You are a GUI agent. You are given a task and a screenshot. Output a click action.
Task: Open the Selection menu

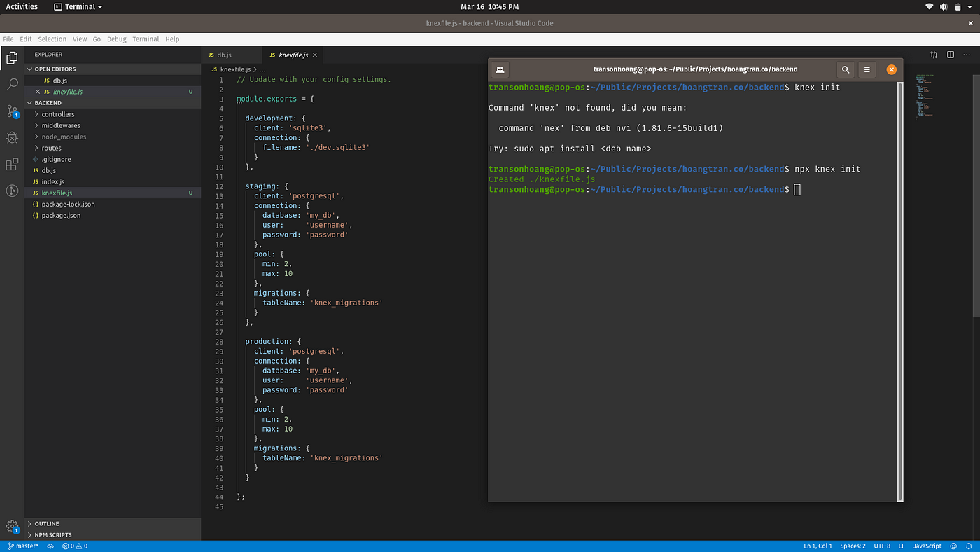click(x=52, y=39)
